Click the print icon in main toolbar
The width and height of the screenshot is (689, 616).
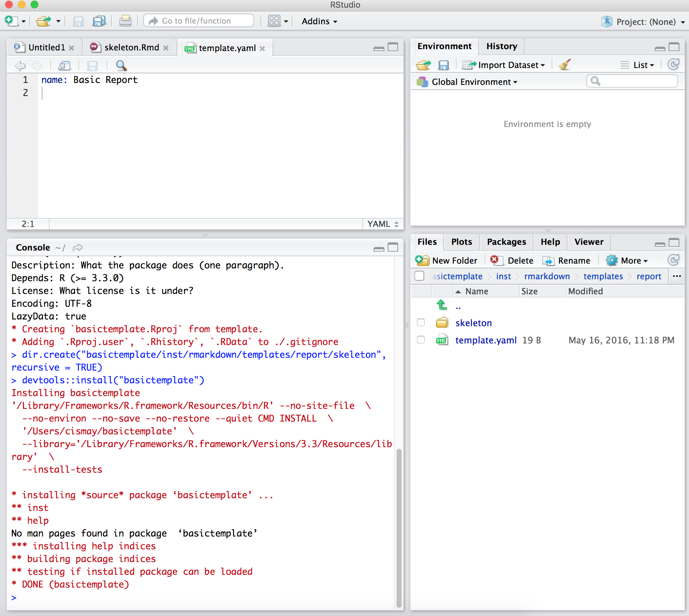tap(125, 21)
